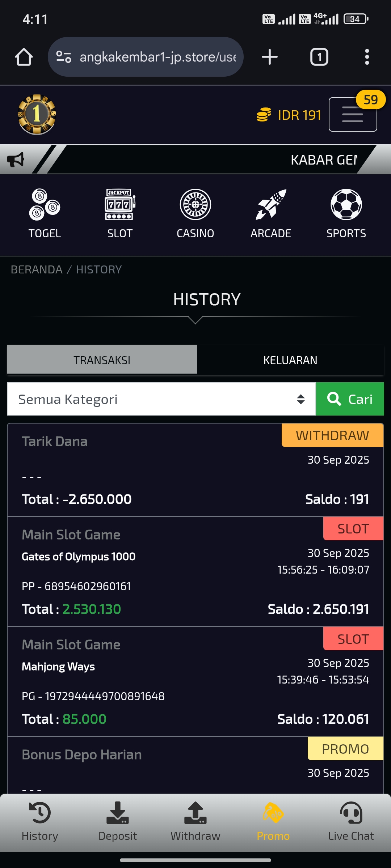This screenshot has width=391, height=868.
Task: Open Deposit from bottom navigation
Action: 118,822
